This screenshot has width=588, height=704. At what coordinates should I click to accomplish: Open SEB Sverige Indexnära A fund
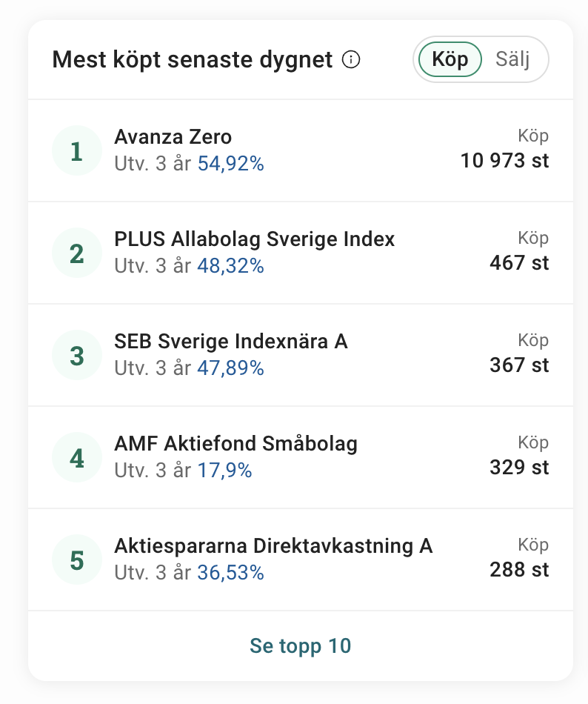point(230,342)
